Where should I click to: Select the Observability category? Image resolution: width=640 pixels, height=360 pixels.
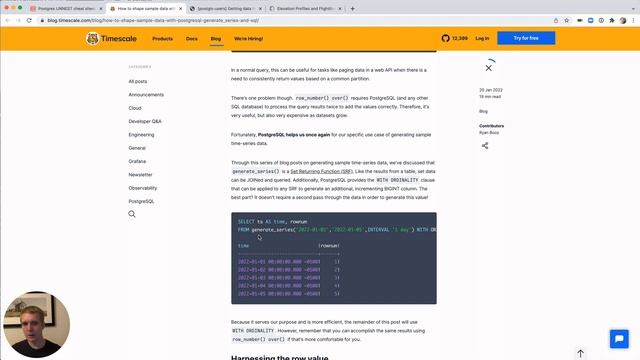tap(142, 188)
